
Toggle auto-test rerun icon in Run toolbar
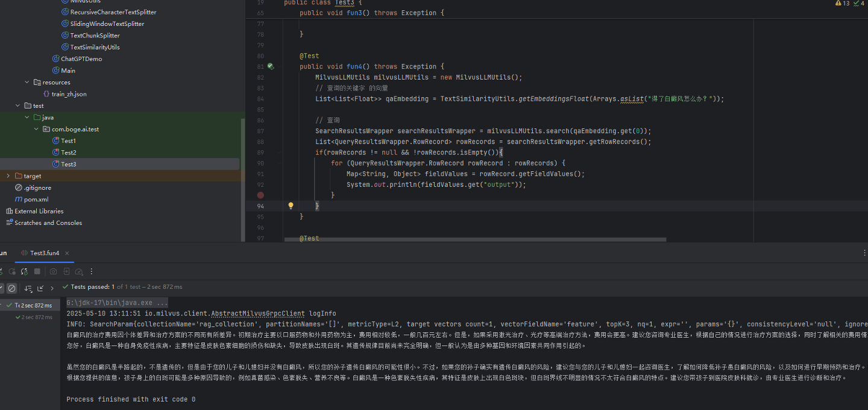click(x=24, y=272)
